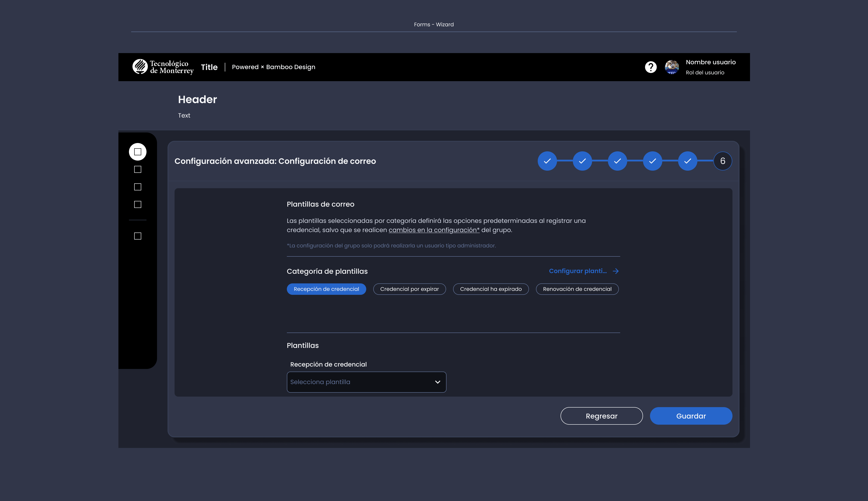Select the Credencial ha expirado chip
The width and height of the screenshot is (868, 501).
490,289
